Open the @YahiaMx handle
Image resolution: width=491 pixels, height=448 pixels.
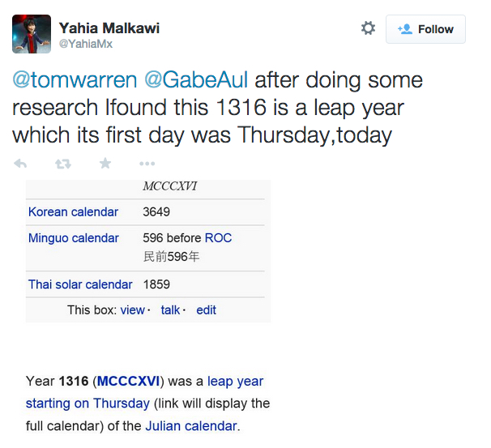pos(86,44)
